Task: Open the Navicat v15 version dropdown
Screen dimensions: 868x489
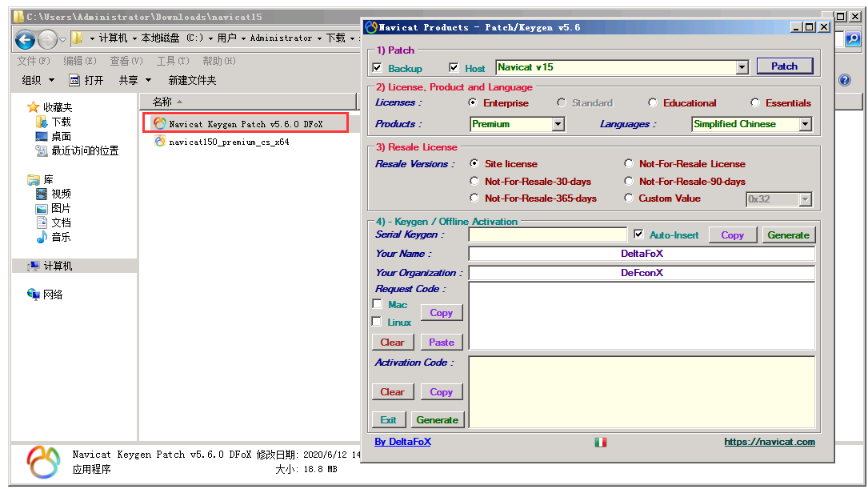Action: (x=742, y=67)
